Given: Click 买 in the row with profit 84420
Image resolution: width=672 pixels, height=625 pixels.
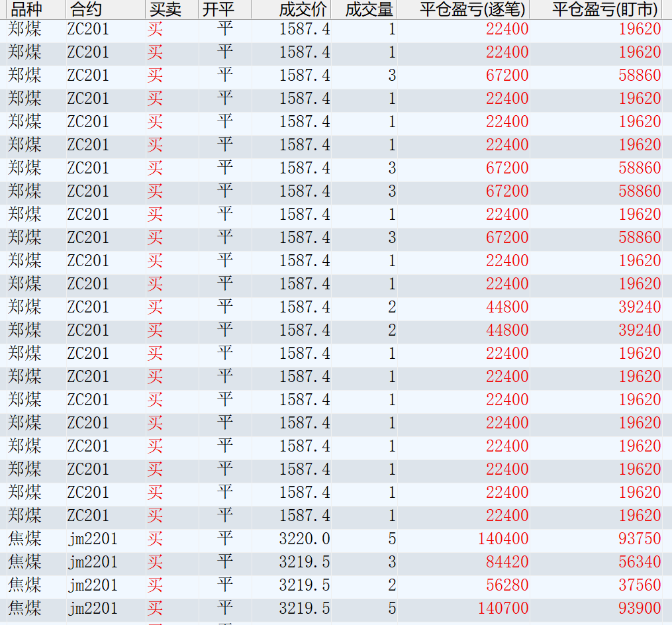Looking at the screenshot, I should [155, 562].
